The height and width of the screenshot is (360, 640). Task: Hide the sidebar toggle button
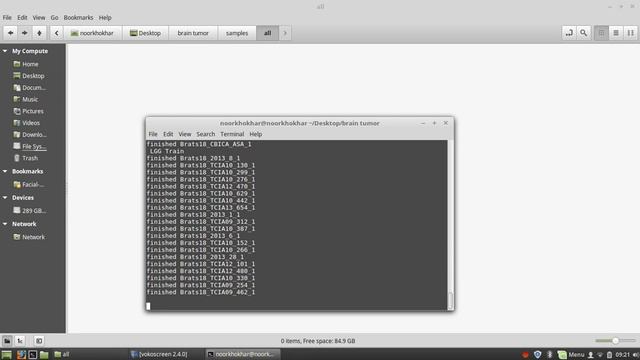(x=39, y=341)
